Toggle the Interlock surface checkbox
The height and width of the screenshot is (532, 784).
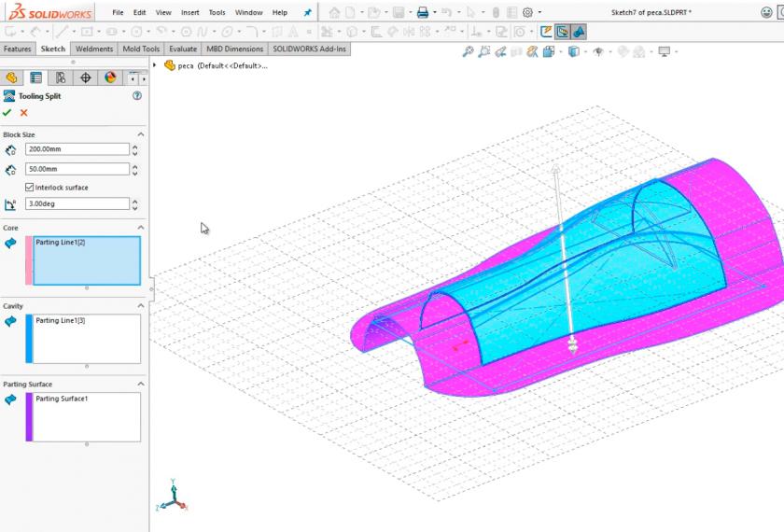(30, 188)
